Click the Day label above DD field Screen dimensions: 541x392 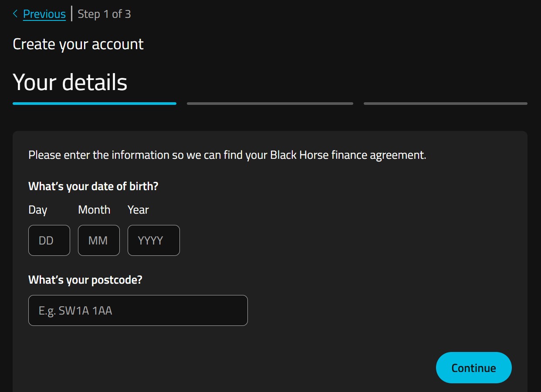(38, 210)
